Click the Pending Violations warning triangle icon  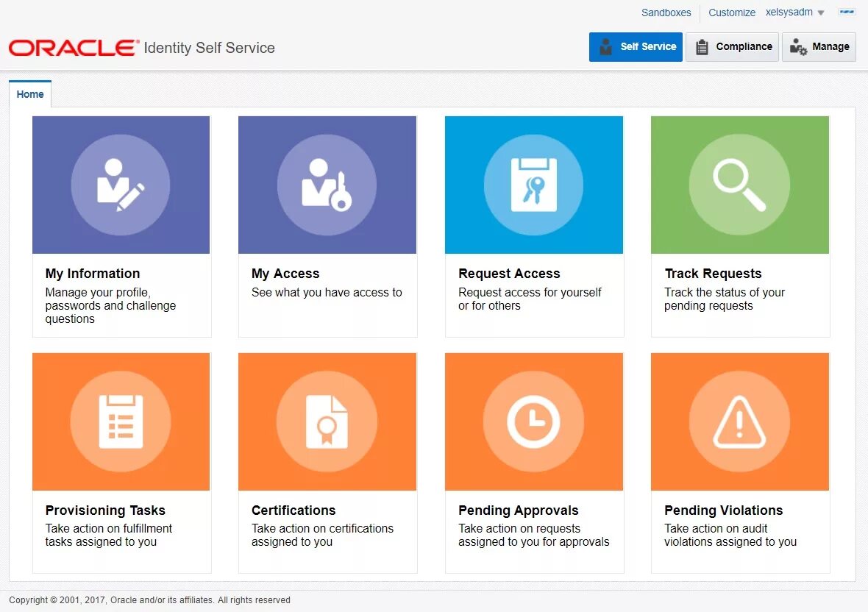click(739, 421)
